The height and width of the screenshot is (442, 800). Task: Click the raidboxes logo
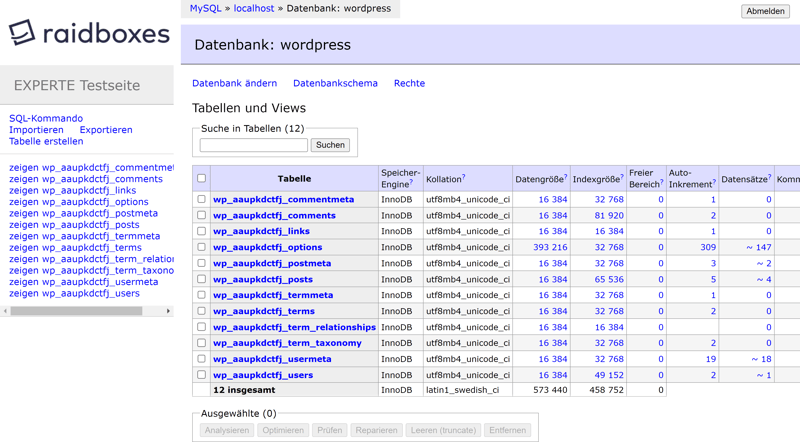pos(89,33)
